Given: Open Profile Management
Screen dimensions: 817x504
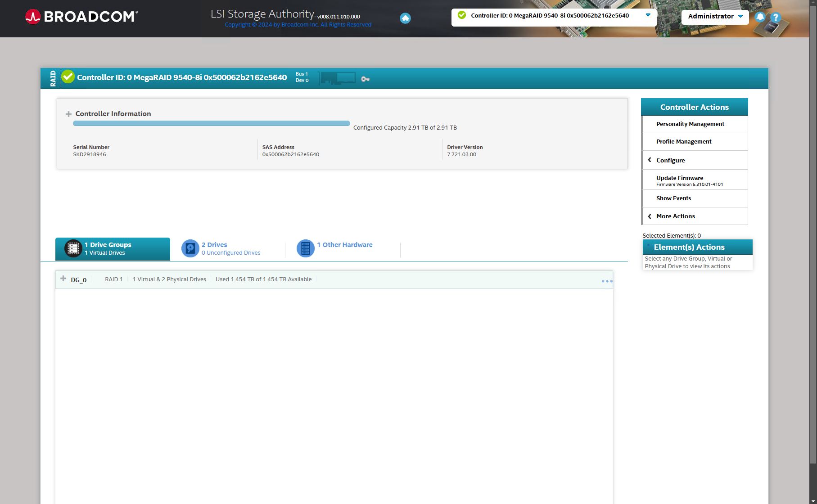Looking at the screenshot, I should click(695, 142).
